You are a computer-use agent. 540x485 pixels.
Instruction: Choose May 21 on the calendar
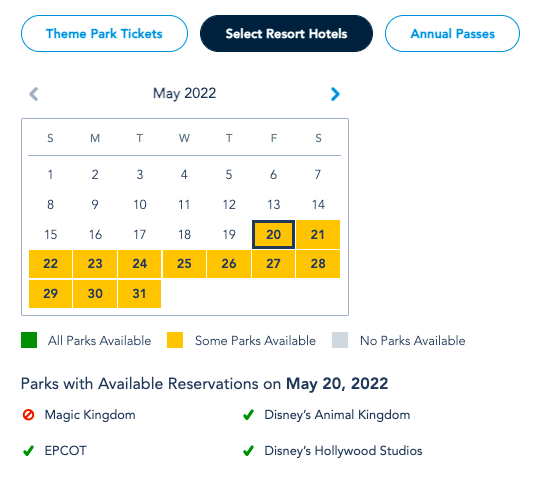[x=318, y=235]
